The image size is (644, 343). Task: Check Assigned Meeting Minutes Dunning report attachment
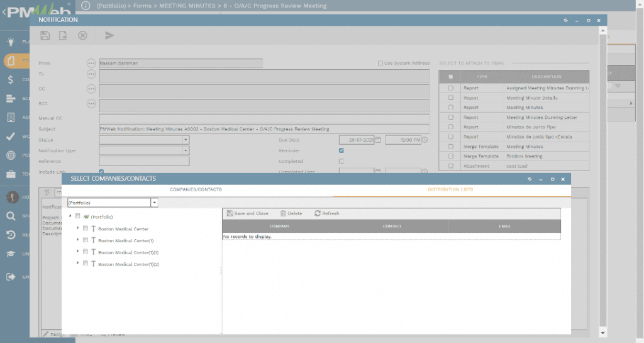tap(451, 88)
